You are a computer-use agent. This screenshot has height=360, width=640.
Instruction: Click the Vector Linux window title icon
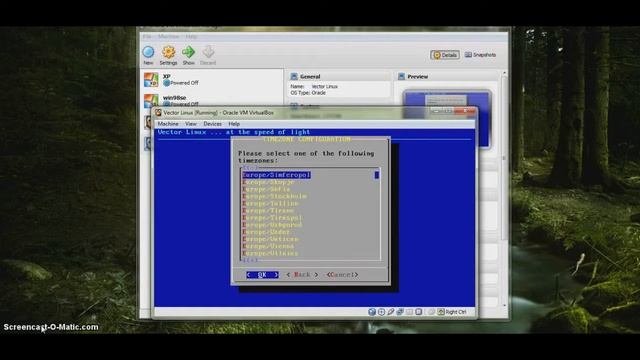[x=158, y=113]
